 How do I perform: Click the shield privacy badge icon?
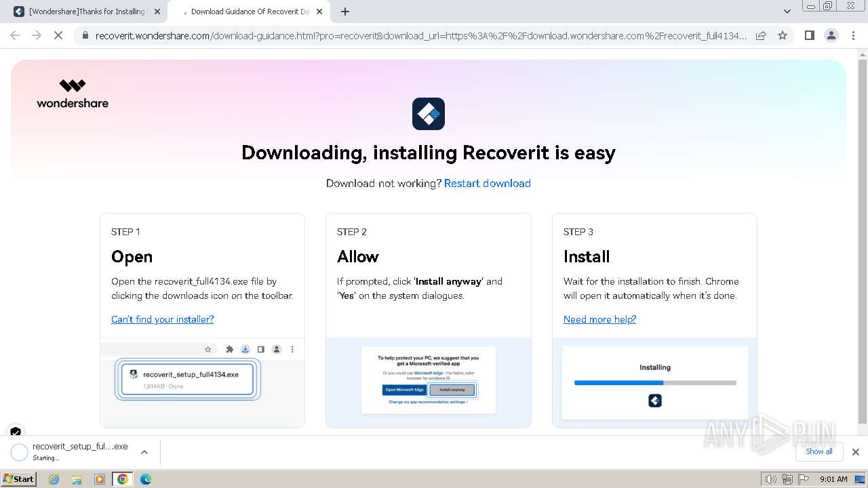(x=16, y=432)
